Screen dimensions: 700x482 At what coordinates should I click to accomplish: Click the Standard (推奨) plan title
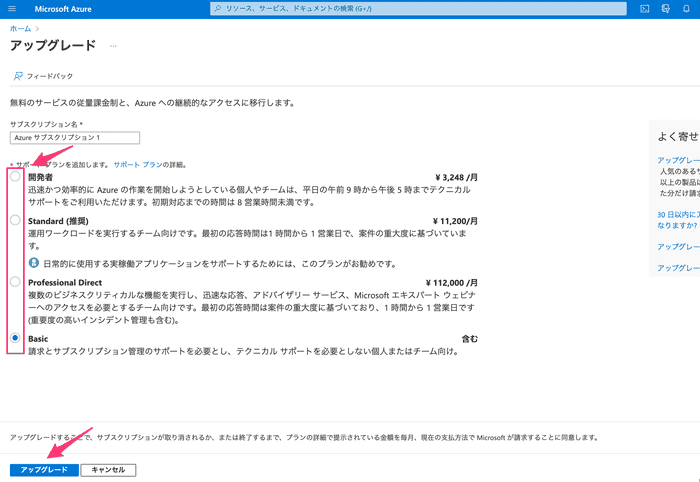pos(58,221)
